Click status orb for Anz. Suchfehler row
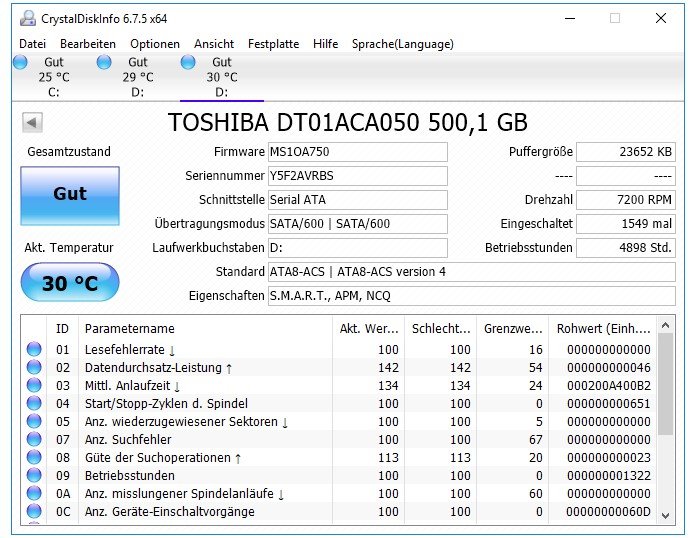696x538 pixels. pyautogui.click(x=34, y=439)
